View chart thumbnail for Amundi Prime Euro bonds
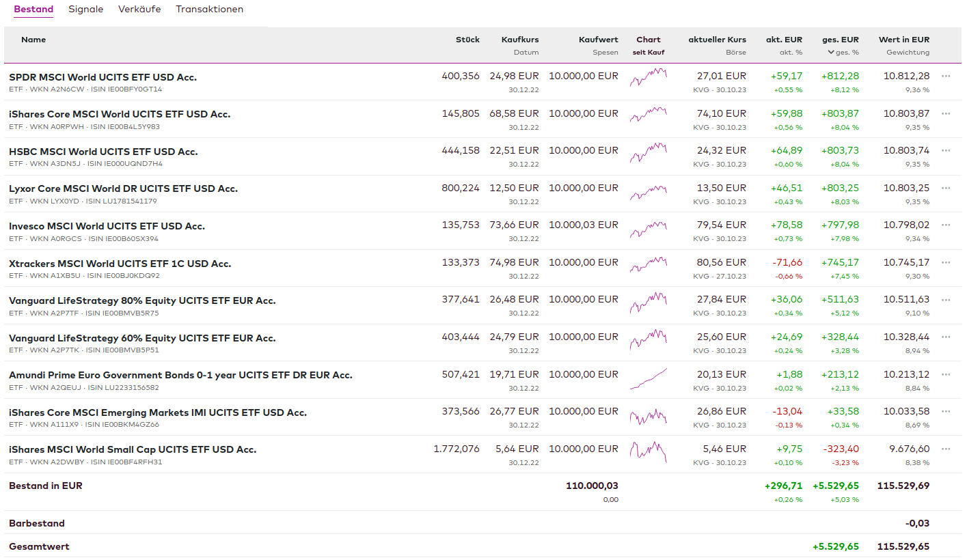Screen dimensions: 967x560 tap(648, 378)
